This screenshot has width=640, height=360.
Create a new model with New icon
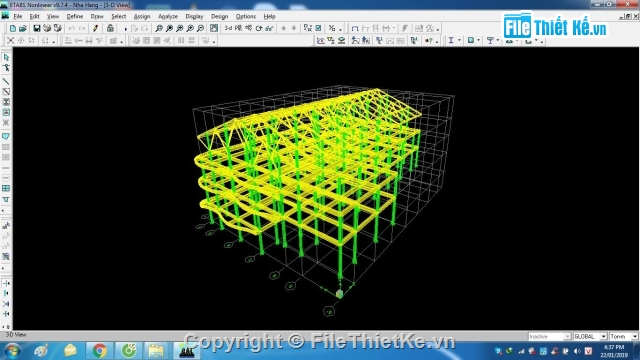13,28
